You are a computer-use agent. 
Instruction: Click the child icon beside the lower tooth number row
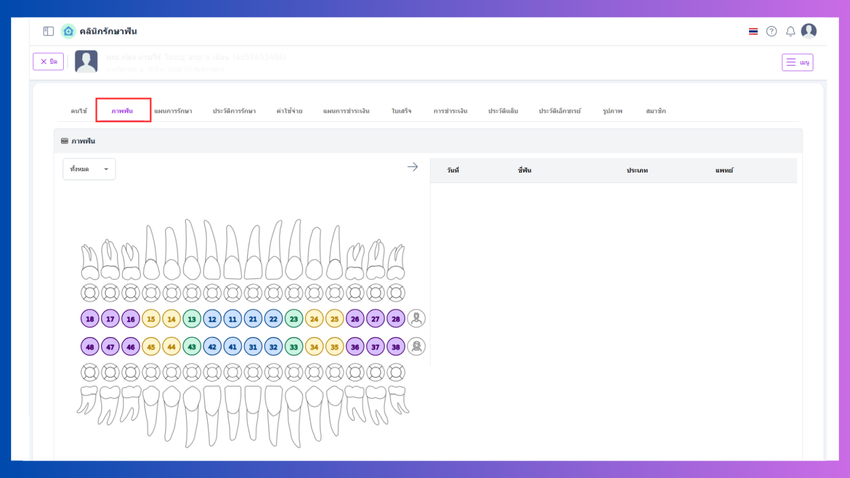click(416, 346)
